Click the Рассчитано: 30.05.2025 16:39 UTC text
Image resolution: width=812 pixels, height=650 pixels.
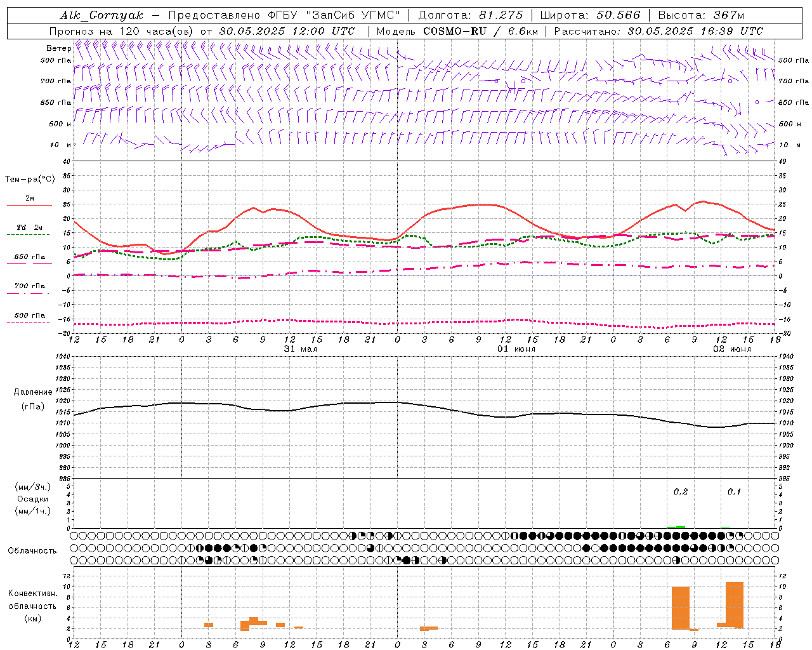tap(658, 31)
